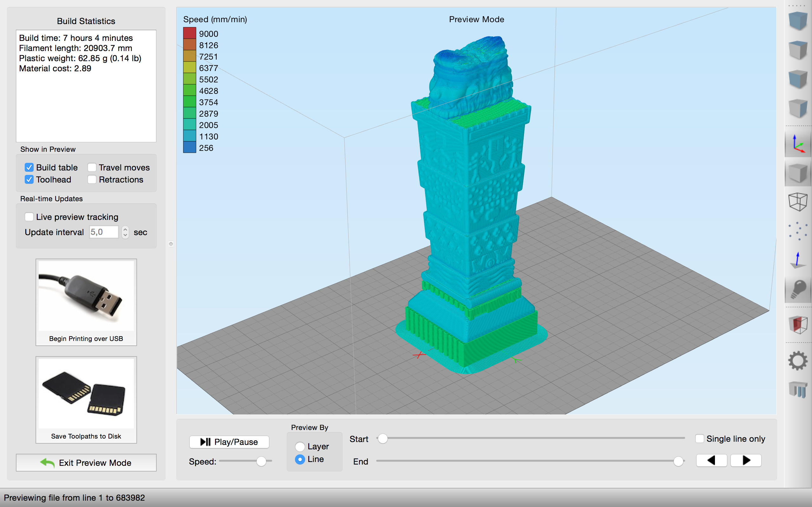Image resolution: width=812 pixels, height=507 pixels.
Task: Increment the Update interval stepper
Action: tap(125, 229)
